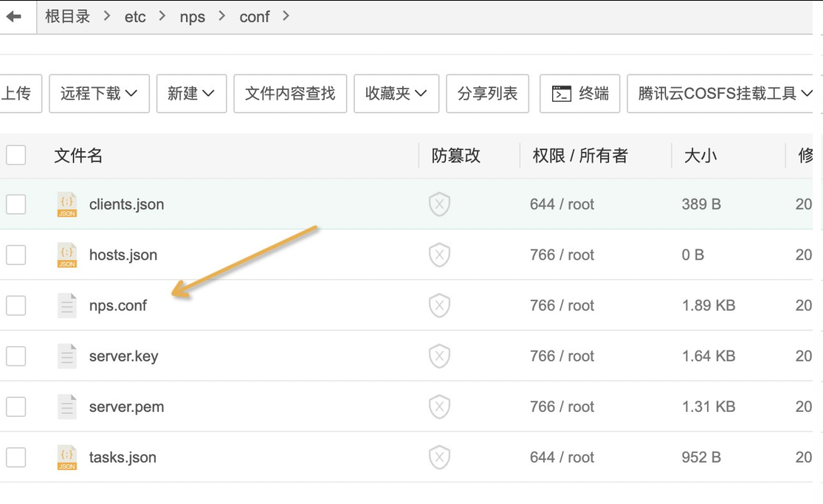Click the 1.31 KB size value
The height and width of the screenshot is (504, 823).
click(709, 407)
